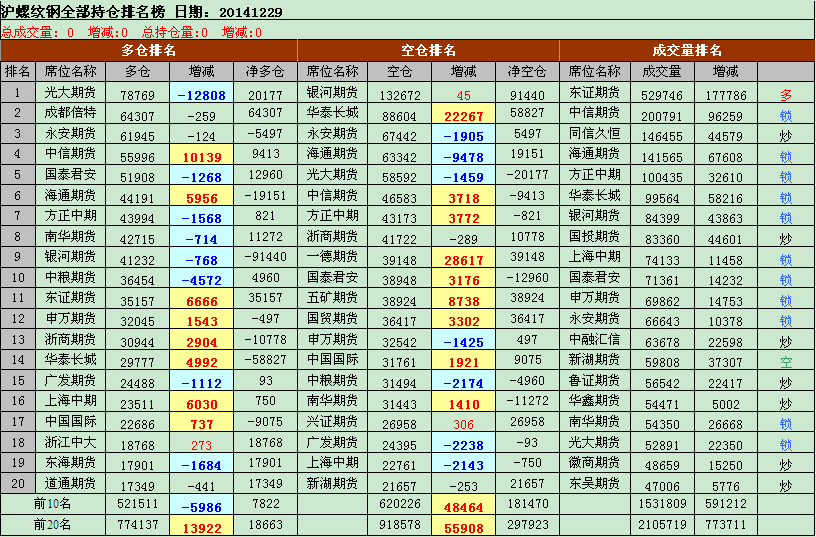Select top-20 short total 918578

pyautogui.click(x=400, y=525)
